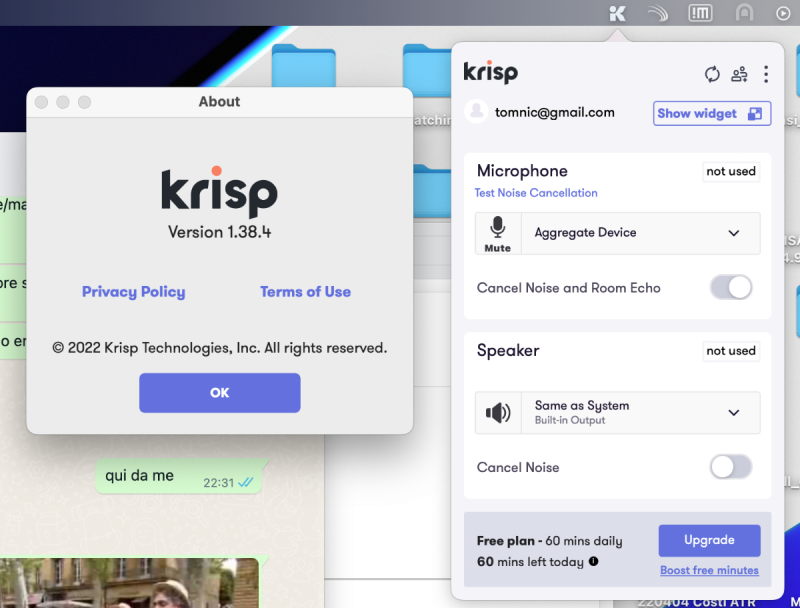Viewport: 800px width, 608px height.
Task: Click the speaker volume icon
Action: (498, 413)
